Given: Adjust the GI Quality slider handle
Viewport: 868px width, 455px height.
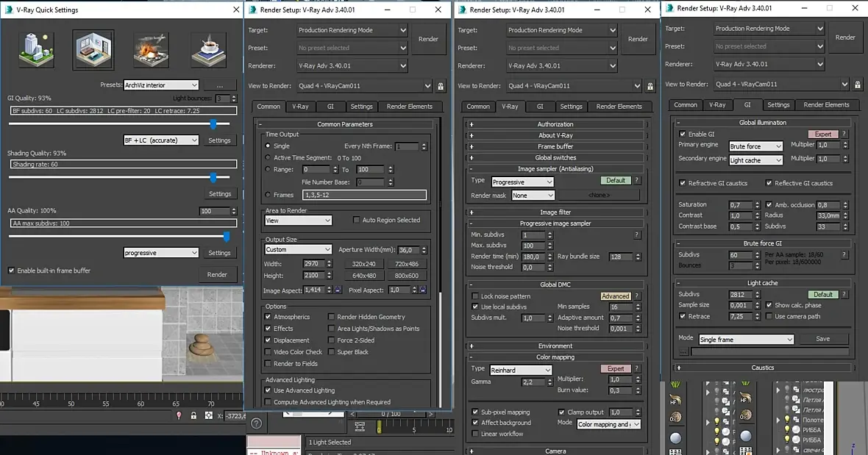Looking at the screenshot, I should pos(213,123).
